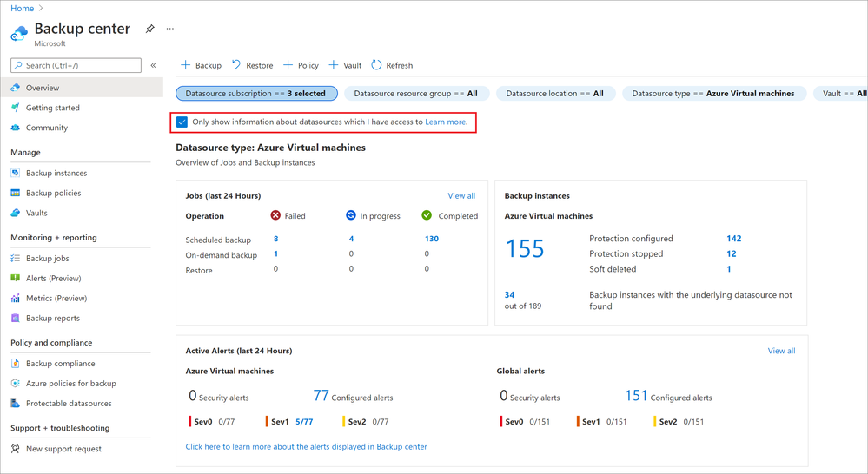Click the Restore arrow icon in the toolbar
Image resolution: width=868 pixels, height=474 pixels.
point(236,65)
